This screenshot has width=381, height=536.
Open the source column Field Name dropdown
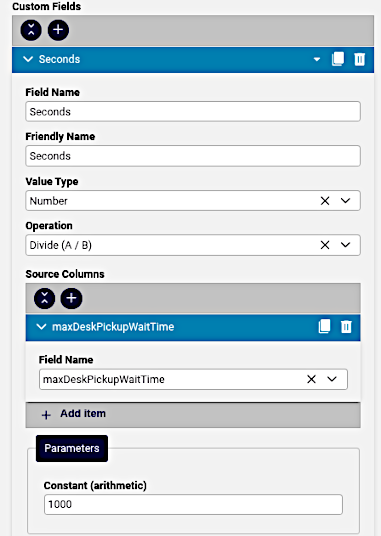tap(332, 379)
